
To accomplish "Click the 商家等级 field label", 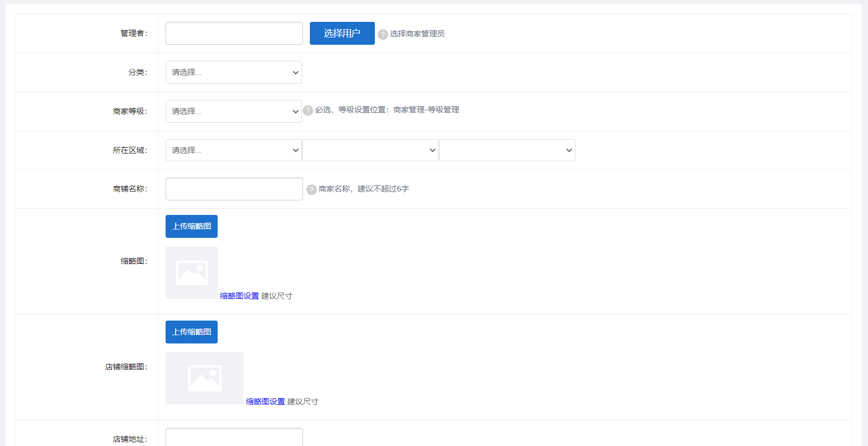I will pos(130,111).
